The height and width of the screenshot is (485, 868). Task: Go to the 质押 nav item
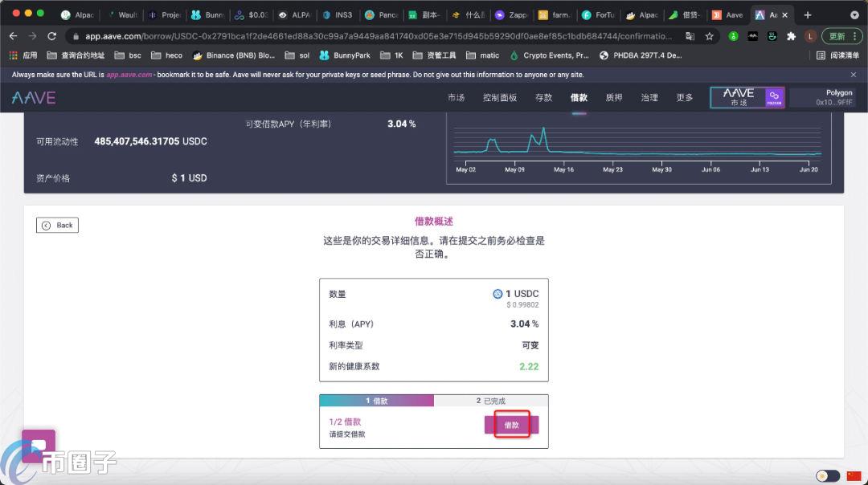(x=614, y=97)
